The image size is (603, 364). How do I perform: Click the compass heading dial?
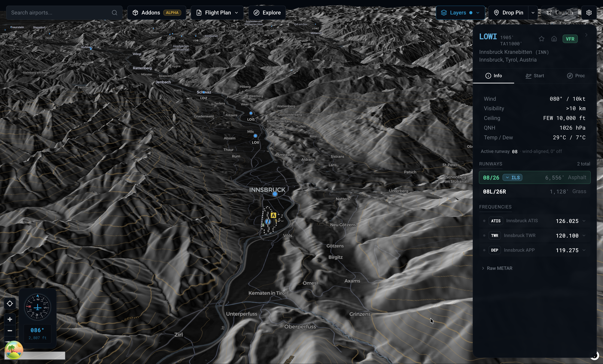pyautogui.click(x=37, y=307)
